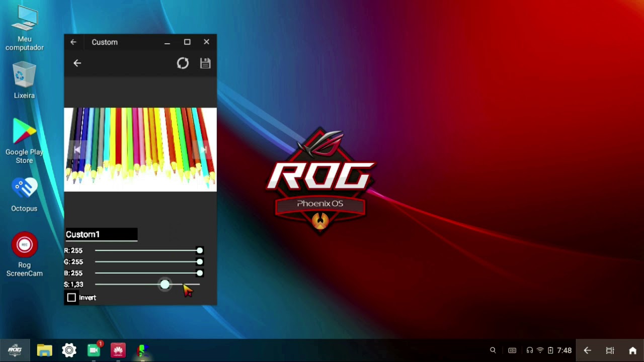Click the reset icon in the Custom toolbar

click(x=183, y=63)
